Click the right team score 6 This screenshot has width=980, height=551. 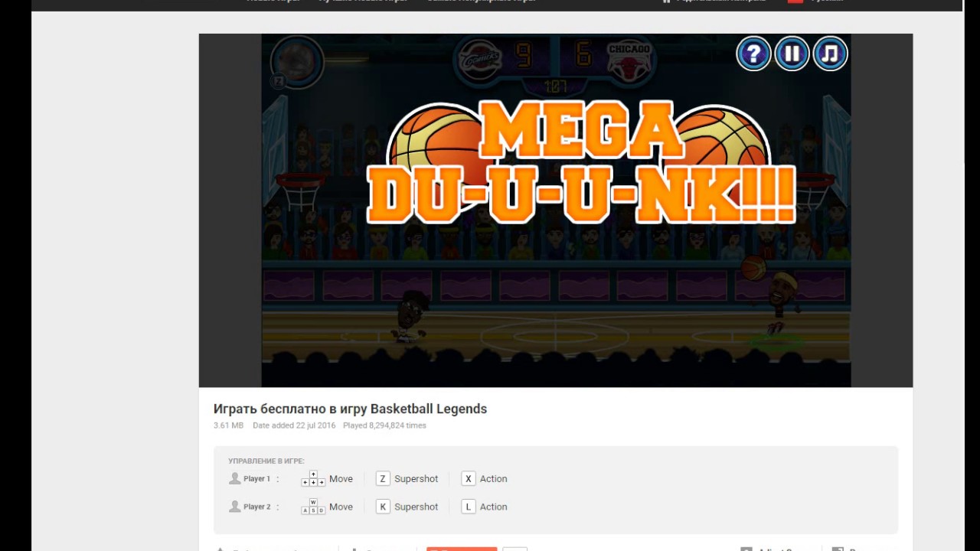(583, 55)
